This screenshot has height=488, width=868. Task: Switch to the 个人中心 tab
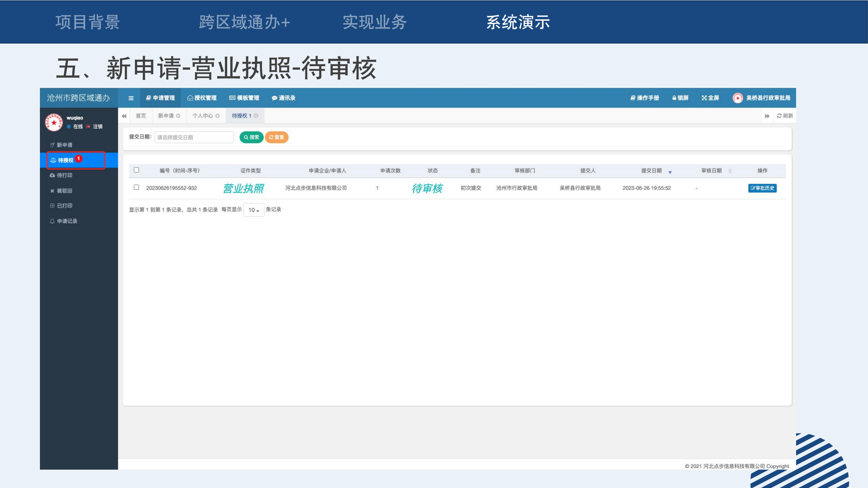(202, 116)
